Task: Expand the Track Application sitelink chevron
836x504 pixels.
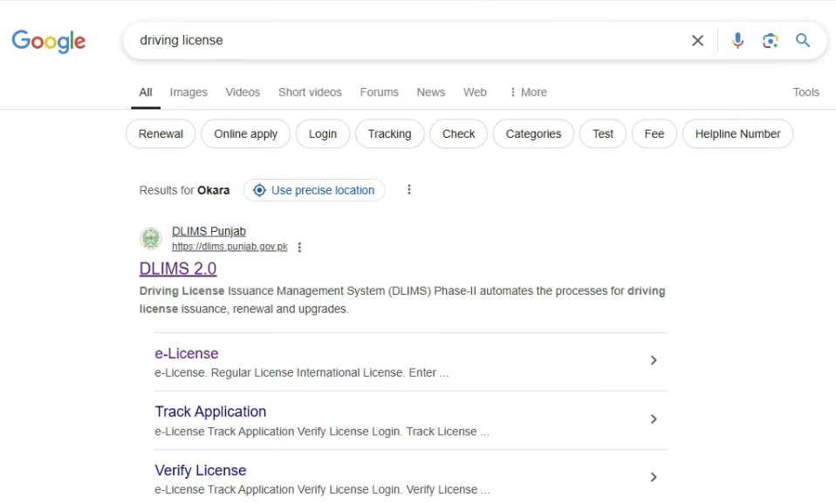Action: [x=653, y=419]
